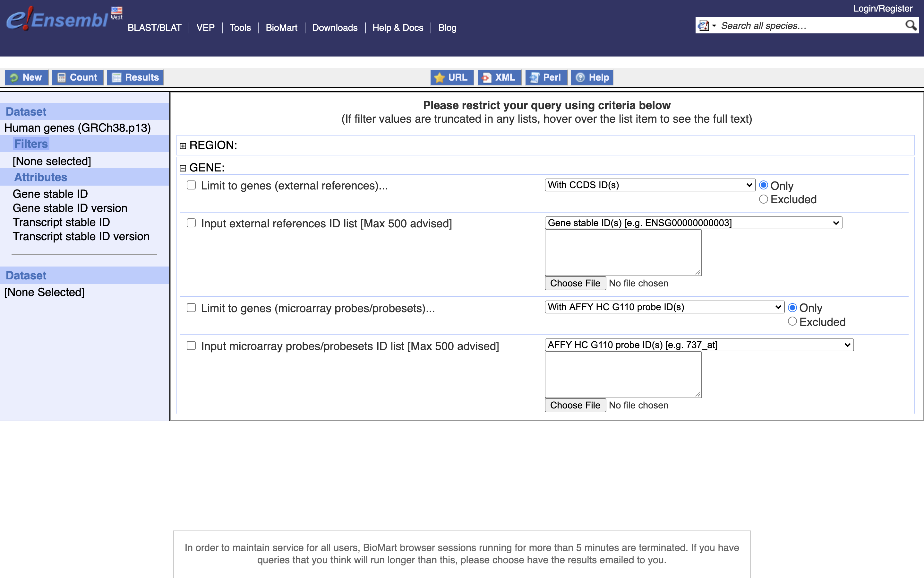
Task: Enable Input external references ID list checkbox
Action: [x=191, y=223]
